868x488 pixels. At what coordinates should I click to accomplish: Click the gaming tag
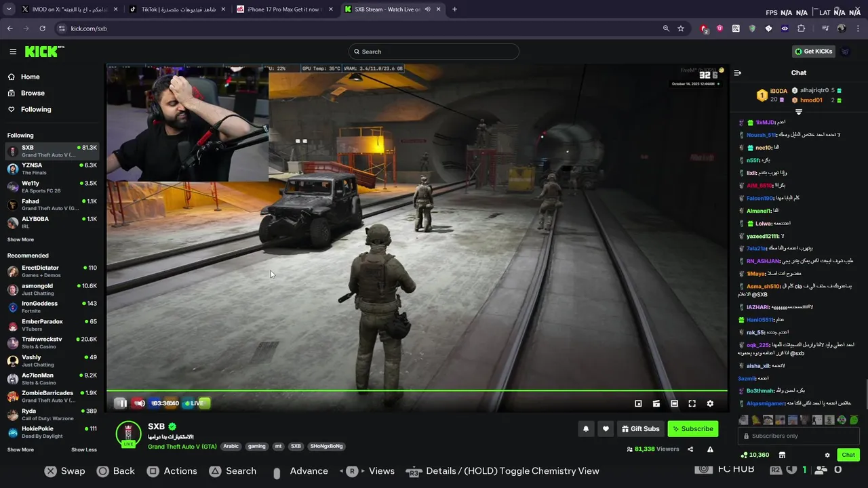pos(256,446)
